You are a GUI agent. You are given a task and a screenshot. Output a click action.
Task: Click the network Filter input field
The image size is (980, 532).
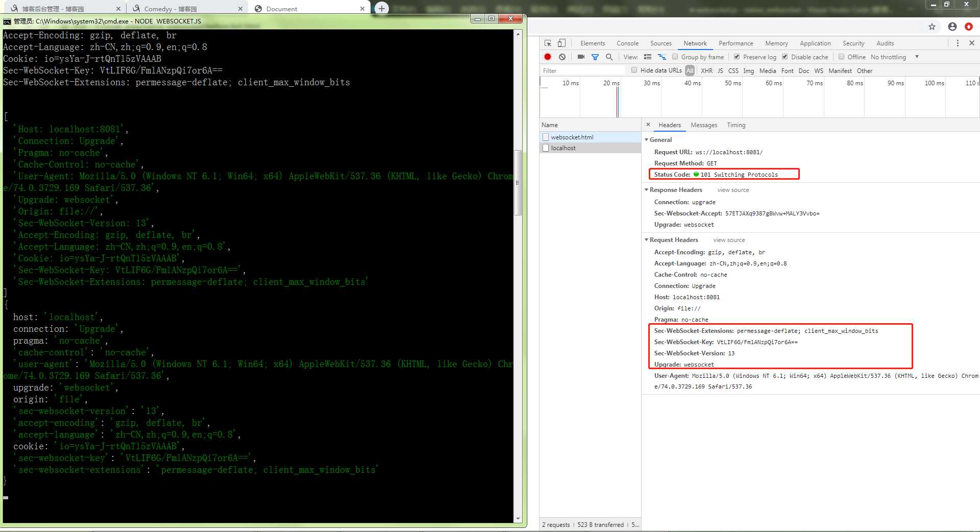(583, 70)
